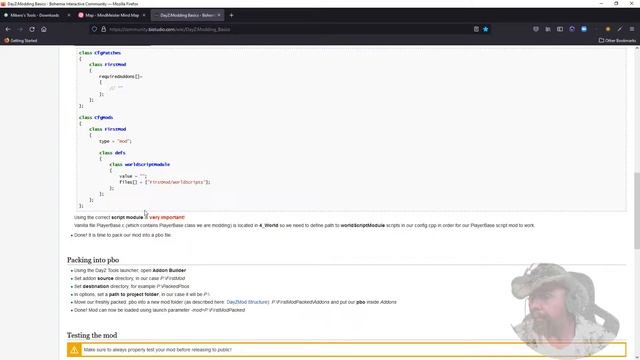Go to the Firefox home page

(x=44, y=29)
